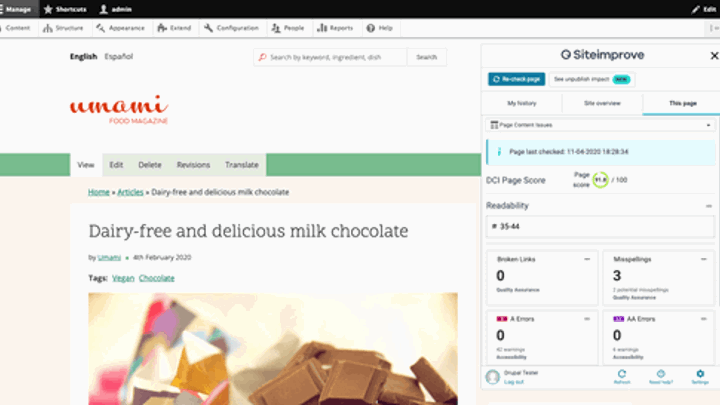Click the Shortcuts star icon
Screen dimensions: 720x405
[48, 9]
